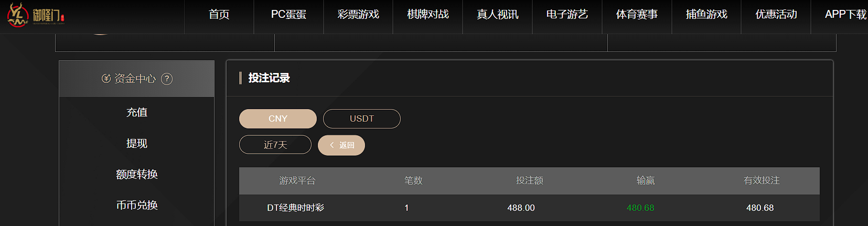Open 体育赛事 from the top menu

click(x=637, y=15)
